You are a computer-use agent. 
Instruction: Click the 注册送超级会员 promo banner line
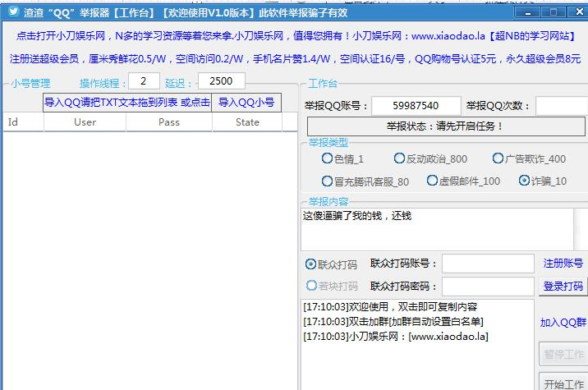pos(295,59)
